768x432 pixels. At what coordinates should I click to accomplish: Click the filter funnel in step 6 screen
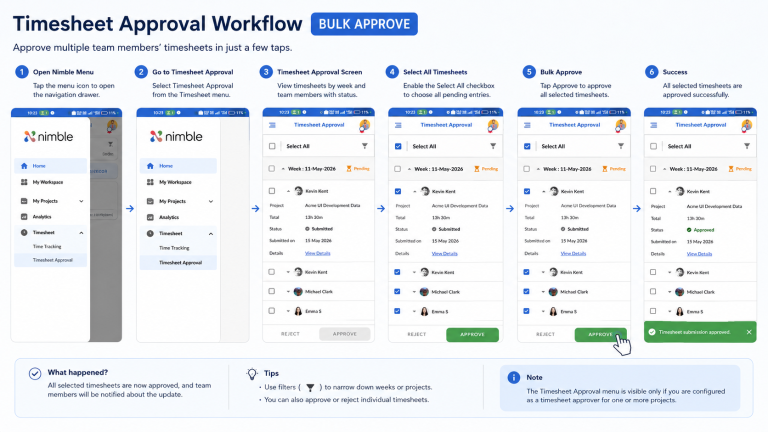(x=746, y=146)
